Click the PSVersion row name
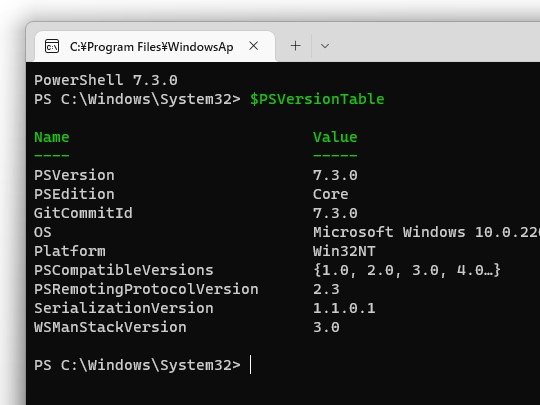540x405 pixels. tap(74, 175)
